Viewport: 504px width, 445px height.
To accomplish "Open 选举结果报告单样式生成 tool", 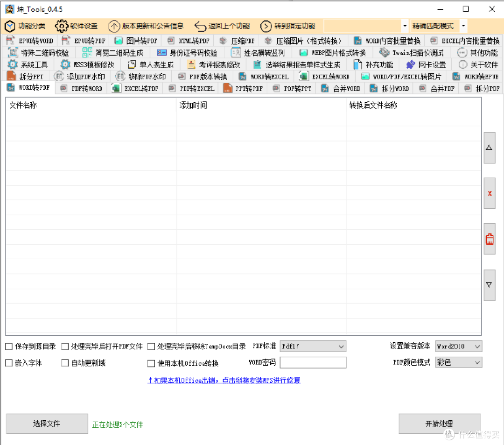I will click(297, 64).
